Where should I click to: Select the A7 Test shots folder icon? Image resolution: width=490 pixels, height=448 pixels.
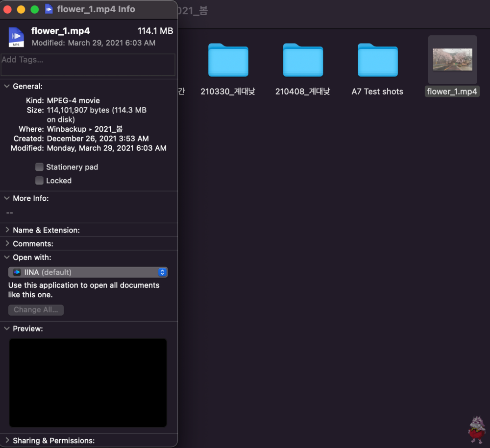(377, 60)
